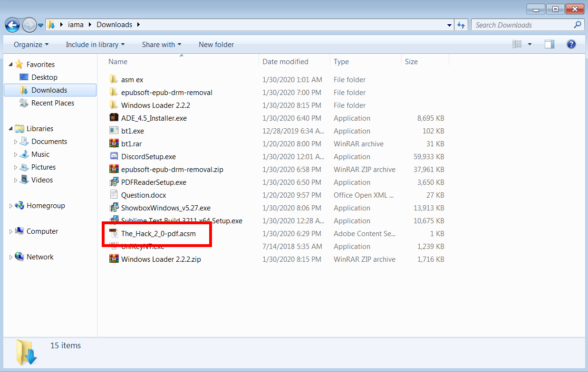Click the Help question mark icon
The image size is (588, 372).
point(571,44)
